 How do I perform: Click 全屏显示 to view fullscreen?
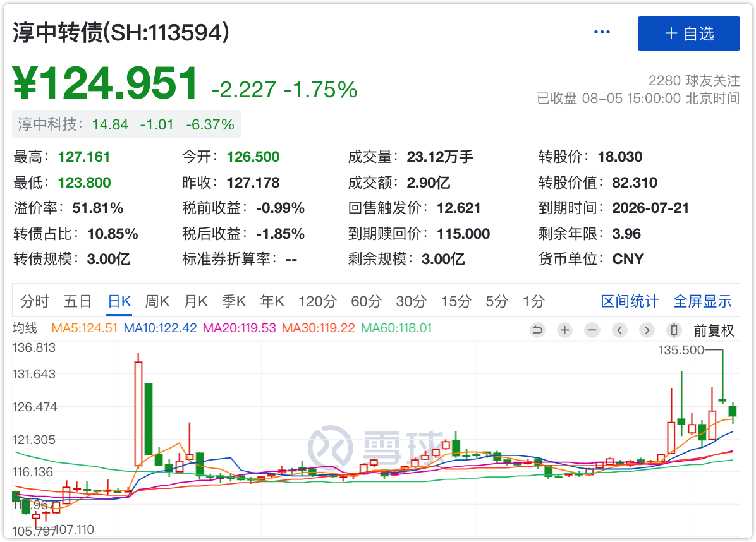(702, 301)
